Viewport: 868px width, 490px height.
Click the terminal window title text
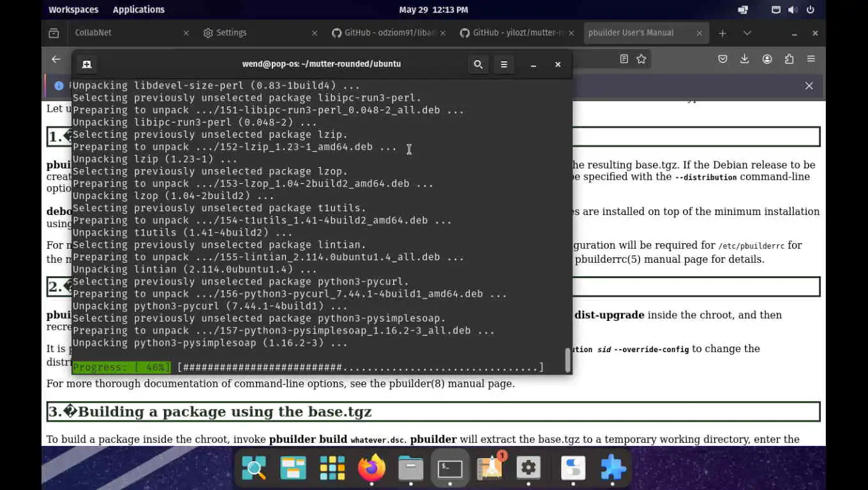pyautogui.click(x=321, y=64)
